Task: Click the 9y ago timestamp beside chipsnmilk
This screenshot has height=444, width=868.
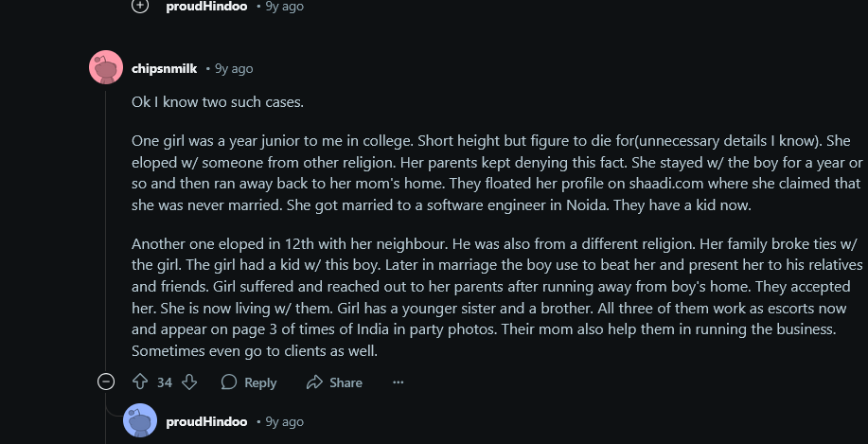Action: click(x=234, y=69)
